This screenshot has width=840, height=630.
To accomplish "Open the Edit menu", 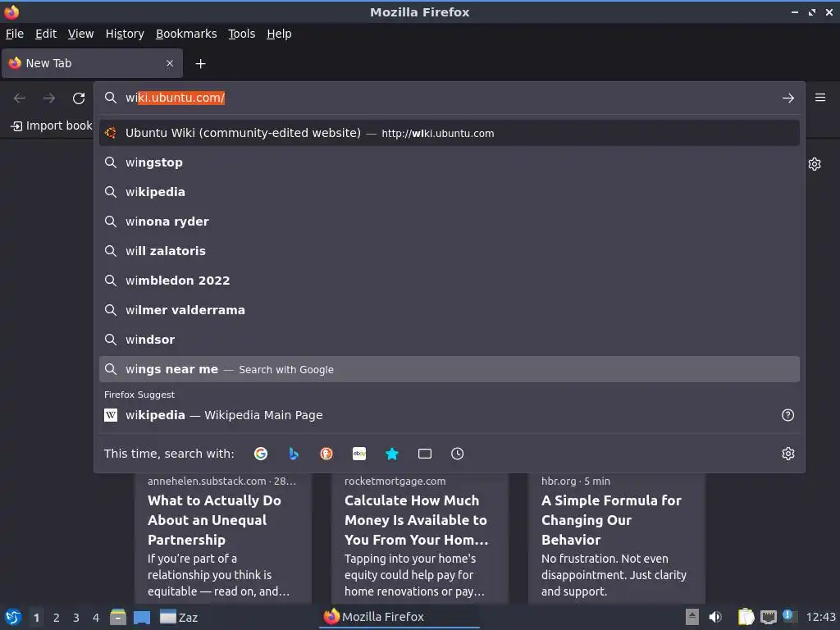I will (46, 34).
